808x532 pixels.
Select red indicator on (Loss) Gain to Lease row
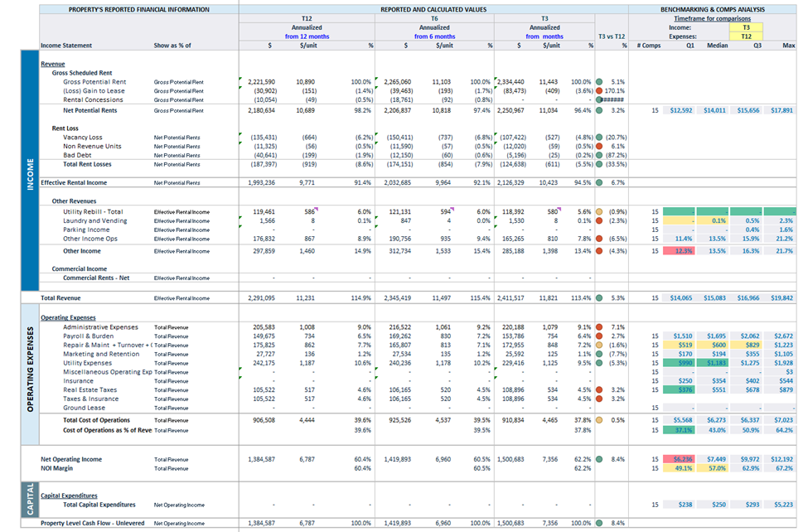(x=599, y=90)
